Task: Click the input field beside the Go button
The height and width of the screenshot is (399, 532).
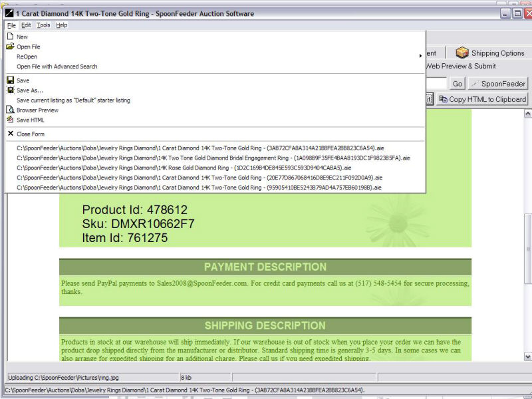Action: click(x=436, y=84)
